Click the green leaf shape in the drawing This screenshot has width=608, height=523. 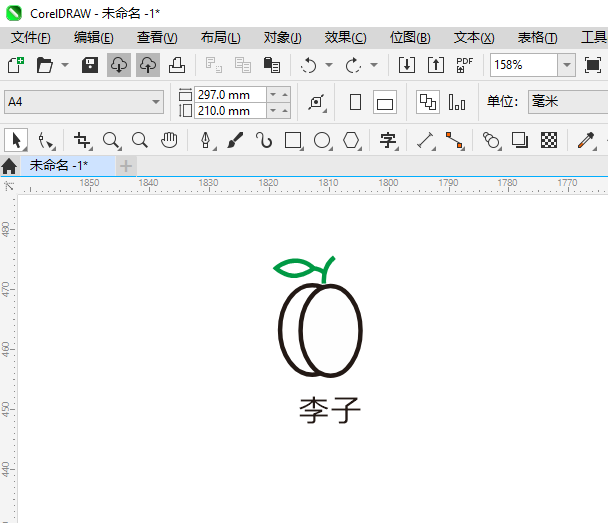tap(297, 268)
